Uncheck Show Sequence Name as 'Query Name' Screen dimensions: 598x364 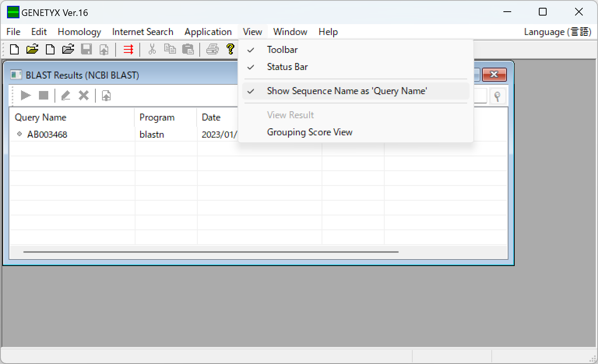(356, 91)
